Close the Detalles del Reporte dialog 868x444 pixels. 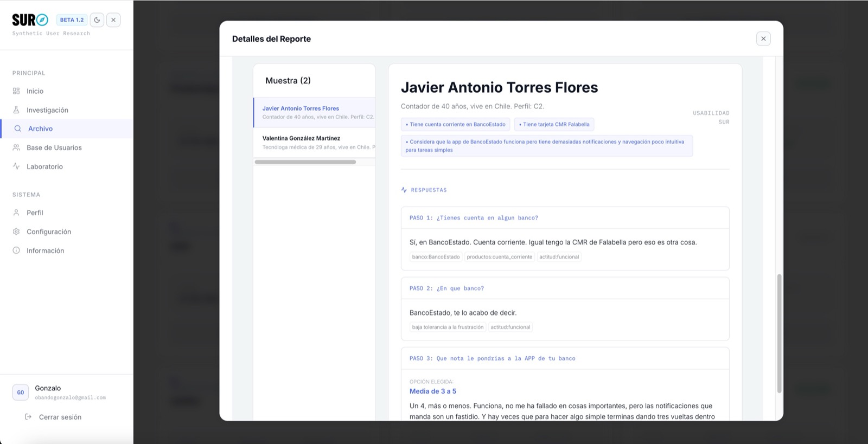[763, 38]
